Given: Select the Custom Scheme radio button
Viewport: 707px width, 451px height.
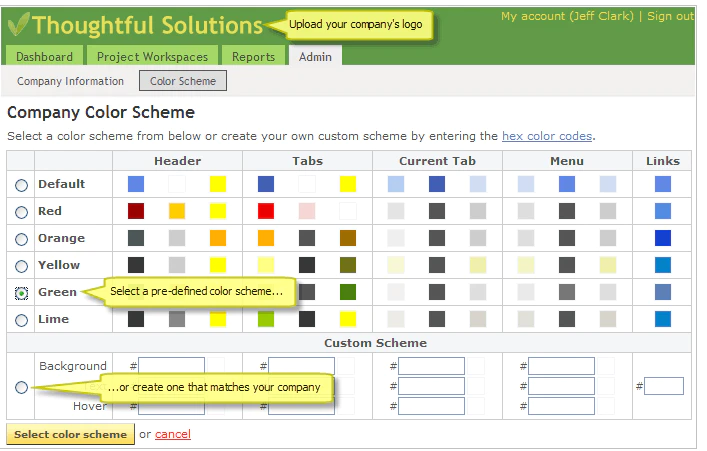Looking at the screenshot, I should [x=21, y=387].
